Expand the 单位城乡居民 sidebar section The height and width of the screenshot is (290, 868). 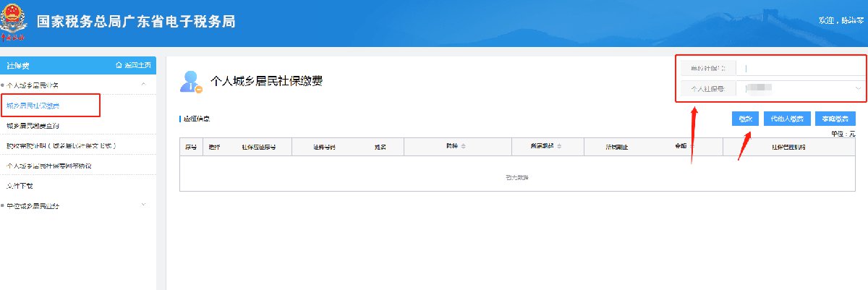143,205
